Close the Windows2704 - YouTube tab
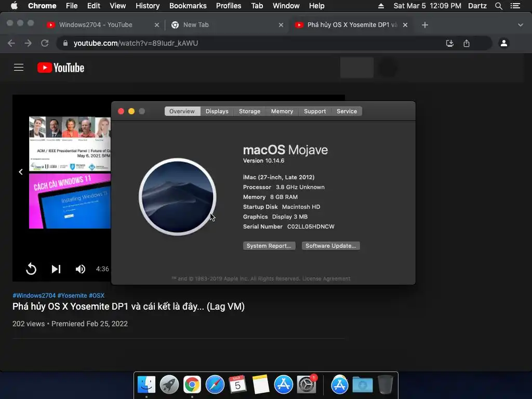 point(157,25)
